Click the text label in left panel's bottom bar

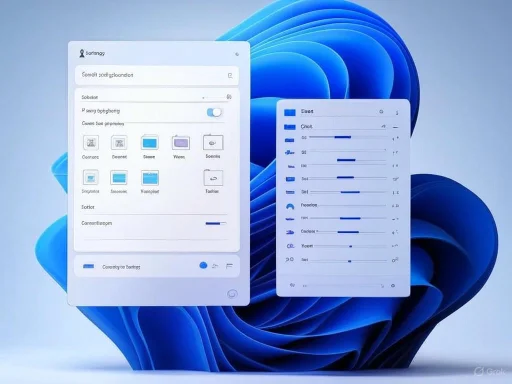point(121,267)
